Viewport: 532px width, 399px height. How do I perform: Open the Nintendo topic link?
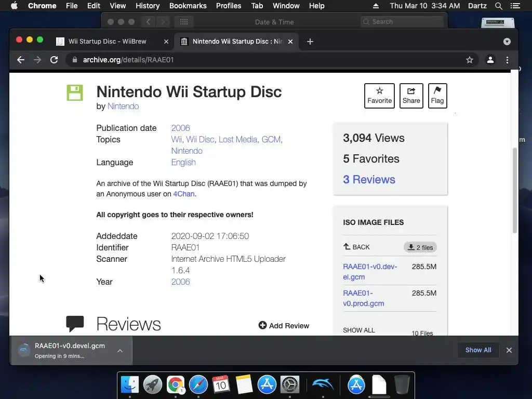(x=187, y=151)
